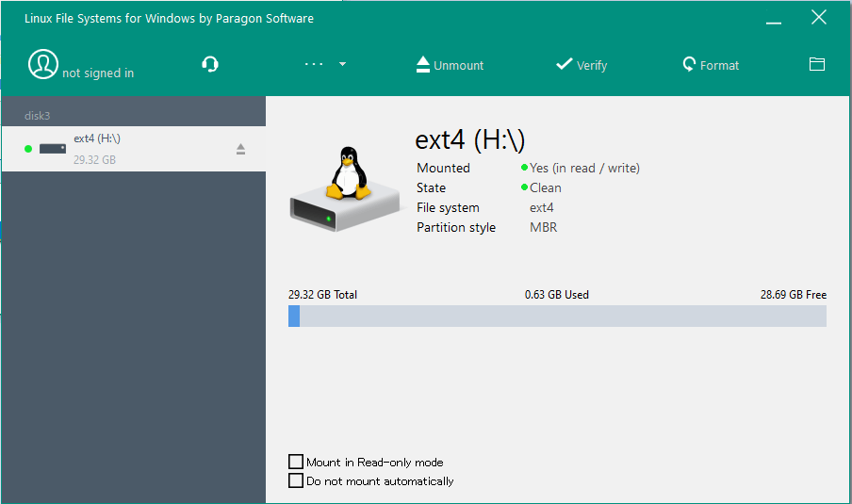Open the volume using the folder icon
Image resolution: width=852 pixels, height=504 pixels.
(x=817, y=64)
